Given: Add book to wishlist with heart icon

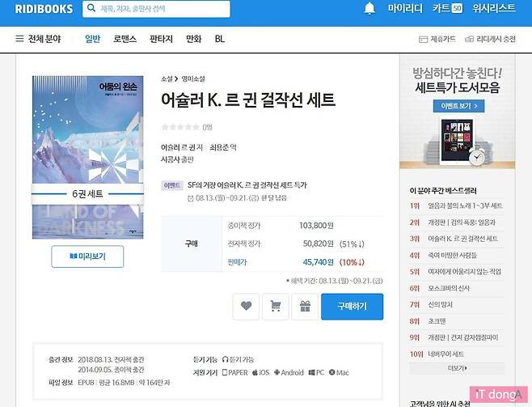Looking at the screenshot, I should click(246, 307).
